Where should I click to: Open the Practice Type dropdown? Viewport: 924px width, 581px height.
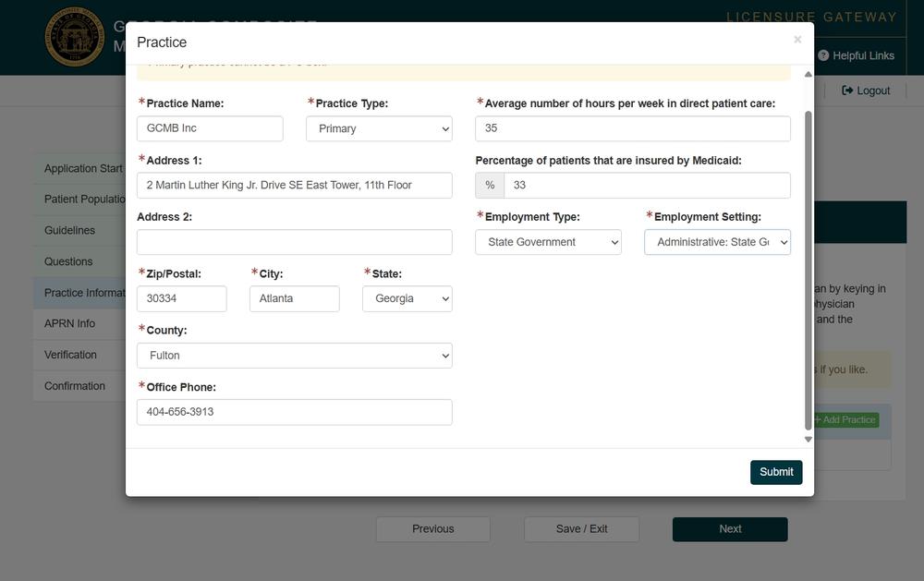(379, 128)
